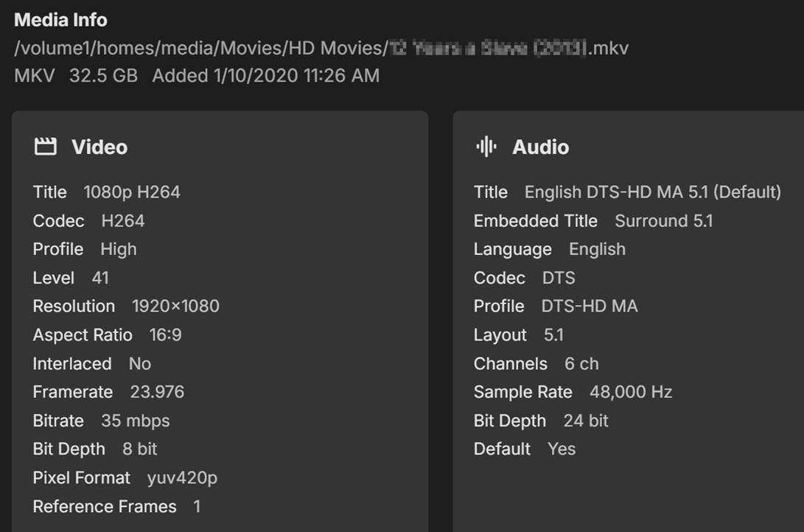Viewport: 804px width, 532px height.
Task: Select the DTS-HD MA profile value
Action: pyautogui.click(x=590, y=307)
